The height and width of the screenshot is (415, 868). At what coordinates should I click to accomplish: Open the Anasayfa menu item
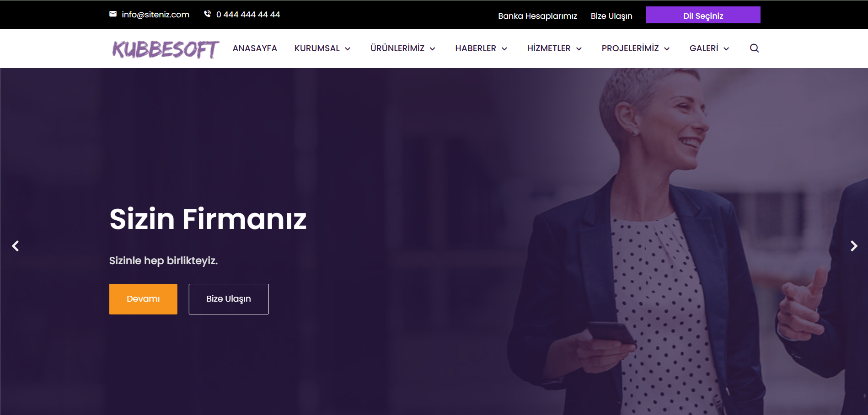point(255,48)
